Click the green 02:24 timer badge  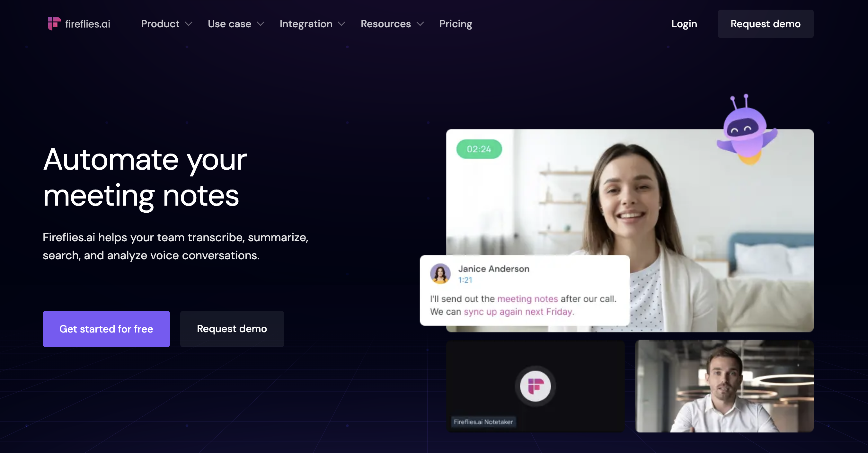(479, 149)
